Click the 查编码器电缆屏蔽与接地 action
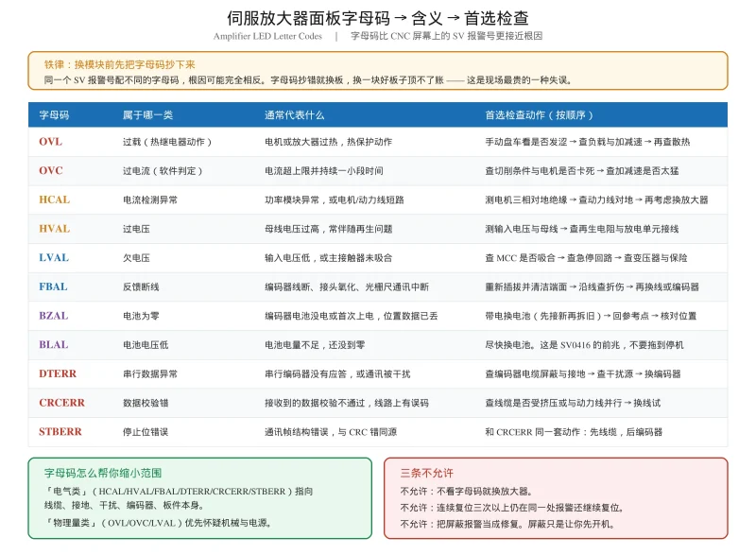Screen dimensions: 756x555 tap(583, 373)
